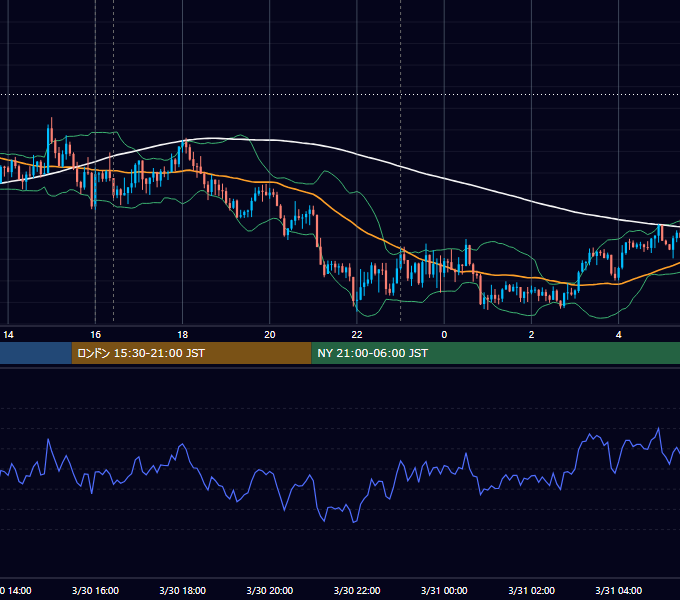Viewport: 680px width, 600px height.
Task: Click the 3/30 18:00 date label
Action: coord(183,590)
